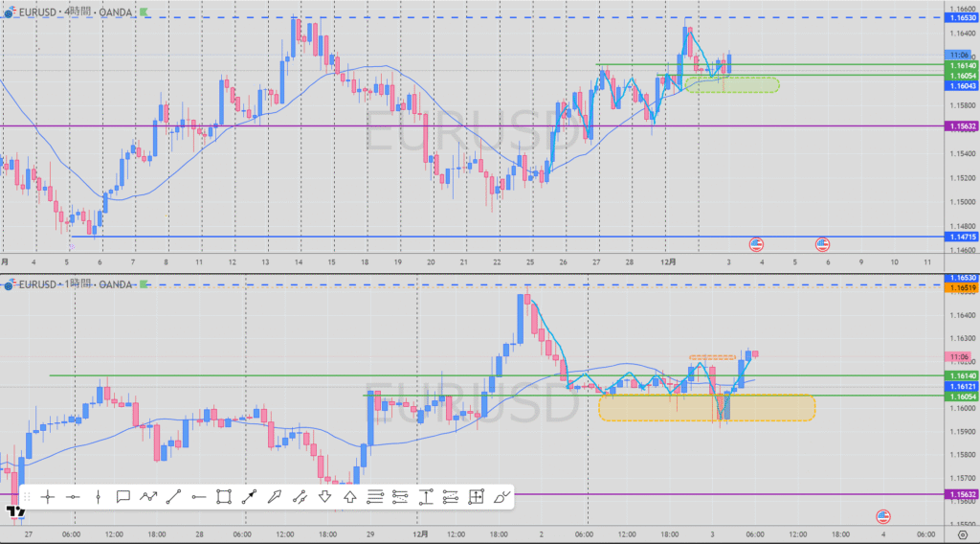
Task: Select the vertical line tool
Action: pos(98,496)
